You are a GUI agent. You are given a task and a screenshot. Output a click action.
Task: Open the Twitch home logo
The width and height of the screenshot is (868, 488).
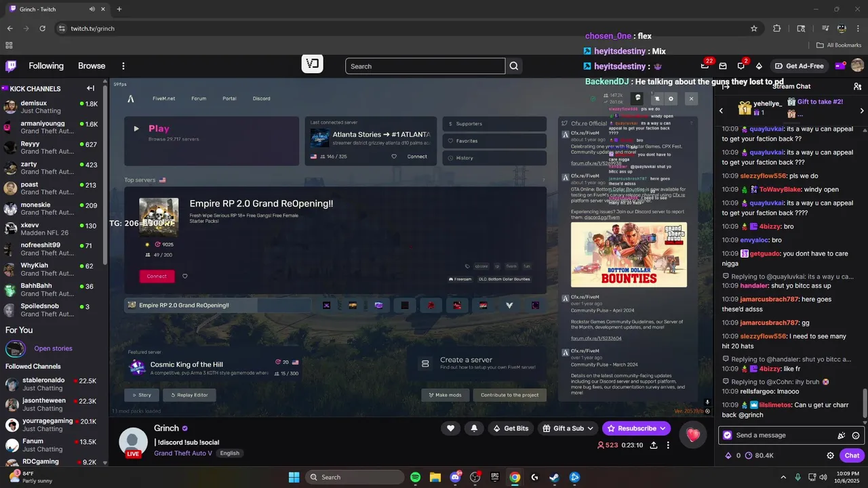coord(11,66)
